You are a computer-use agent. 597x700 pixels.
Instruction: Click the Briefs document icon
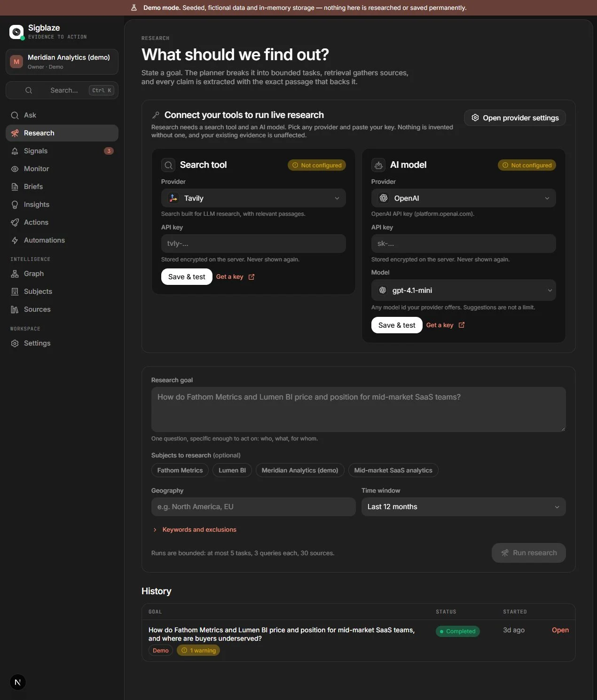15,187
